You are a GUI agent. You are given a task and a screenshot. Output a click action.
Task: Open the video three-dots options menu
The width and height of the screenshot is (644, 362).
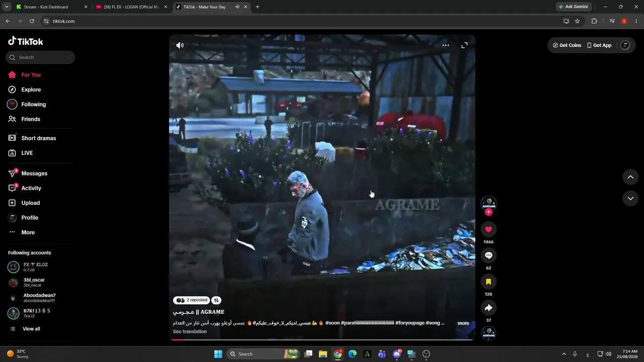coord(445,45)
